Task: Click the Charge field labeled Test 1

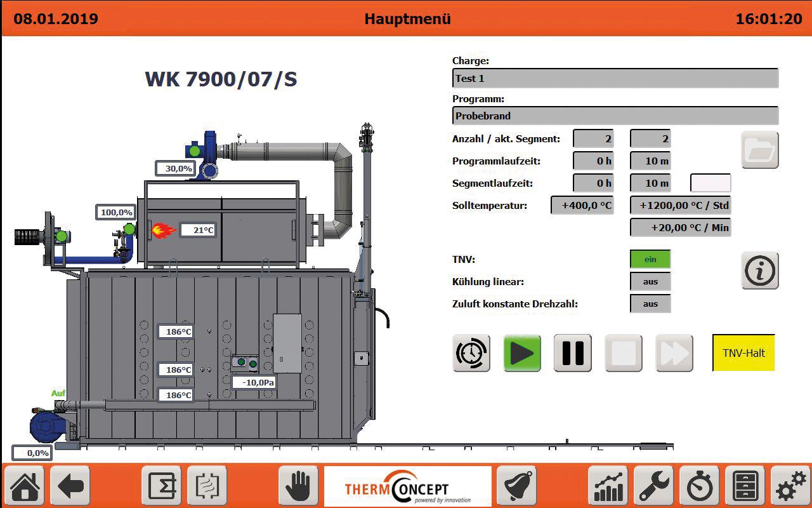Action: click(x=615, y=77)
